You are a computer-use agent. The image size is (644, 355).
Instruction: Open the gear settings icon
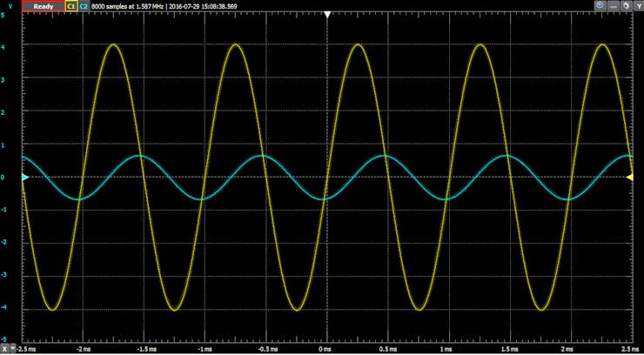(x=626, y=6)
